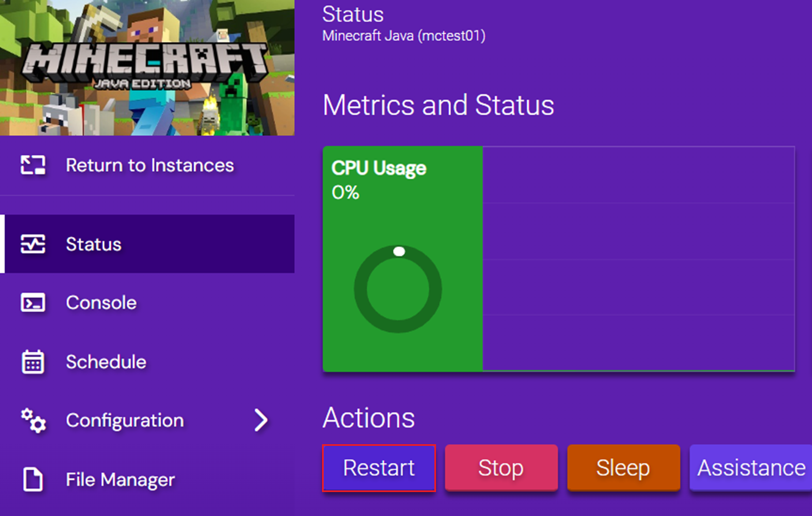This screenshot has height=516, width=812.
Task: Open the File Manager document icon
Action: tap(33, 479)
